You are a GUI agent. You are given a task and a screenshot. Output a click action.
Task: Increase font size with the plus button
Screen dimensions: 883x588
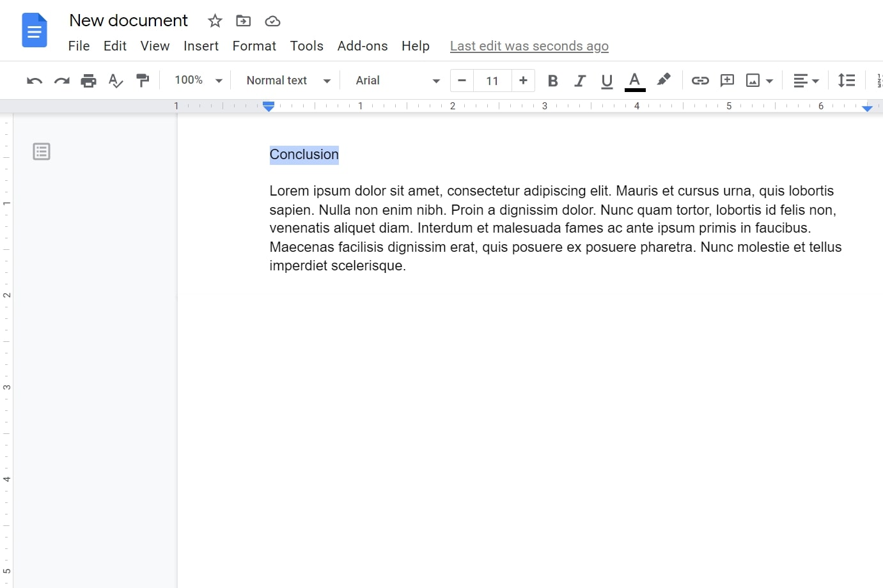click(x=523, y=81)
